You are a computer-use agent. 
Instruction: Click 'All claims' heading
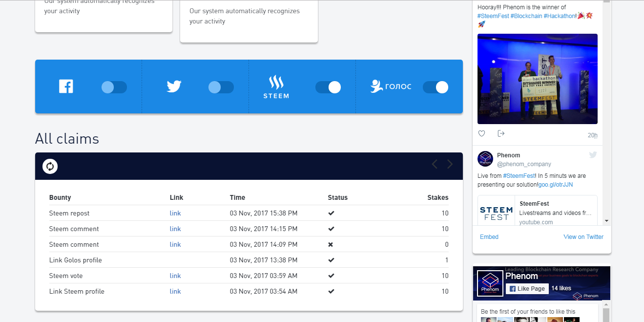67,139
